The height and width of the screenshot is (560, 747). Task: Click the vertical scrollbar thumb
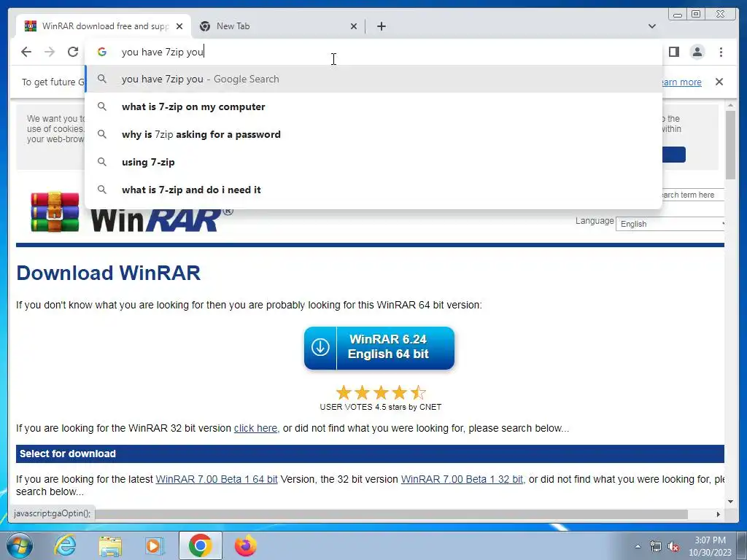tap(731, 145)
